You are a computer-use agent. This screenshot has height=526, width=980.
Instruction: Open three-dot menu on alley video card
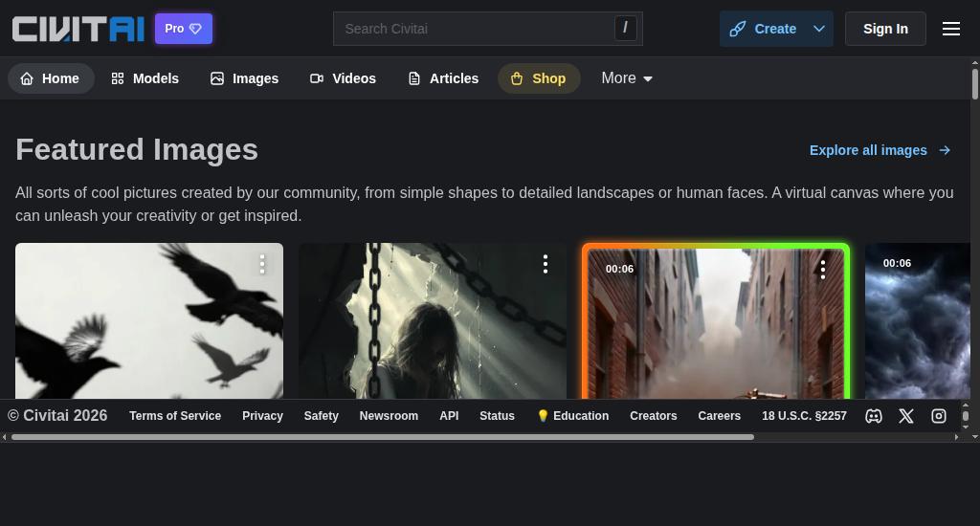(x=822, y=270)
